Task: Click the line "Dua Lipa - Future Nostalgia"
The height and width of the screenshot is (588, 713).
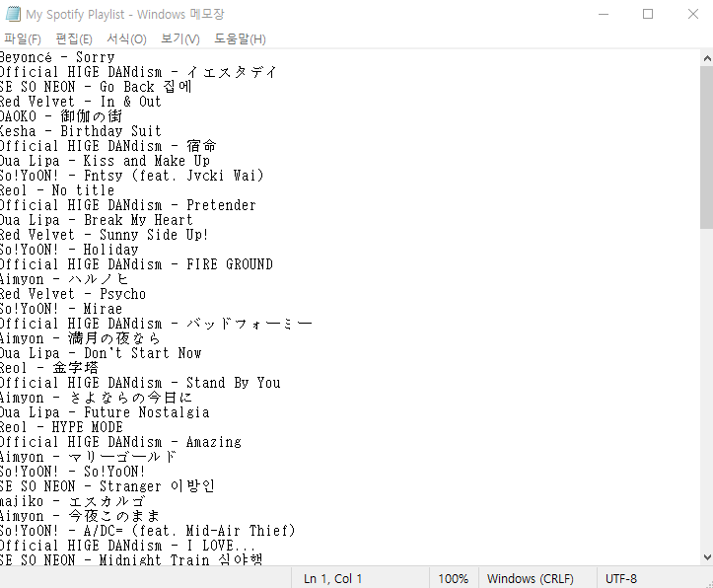Action: [105, 412]
